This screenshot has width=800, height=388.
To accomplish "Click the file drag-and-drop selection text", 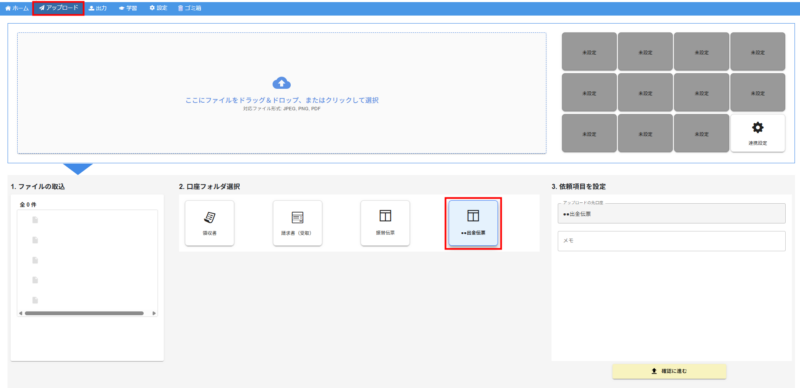I will [282, 101].
